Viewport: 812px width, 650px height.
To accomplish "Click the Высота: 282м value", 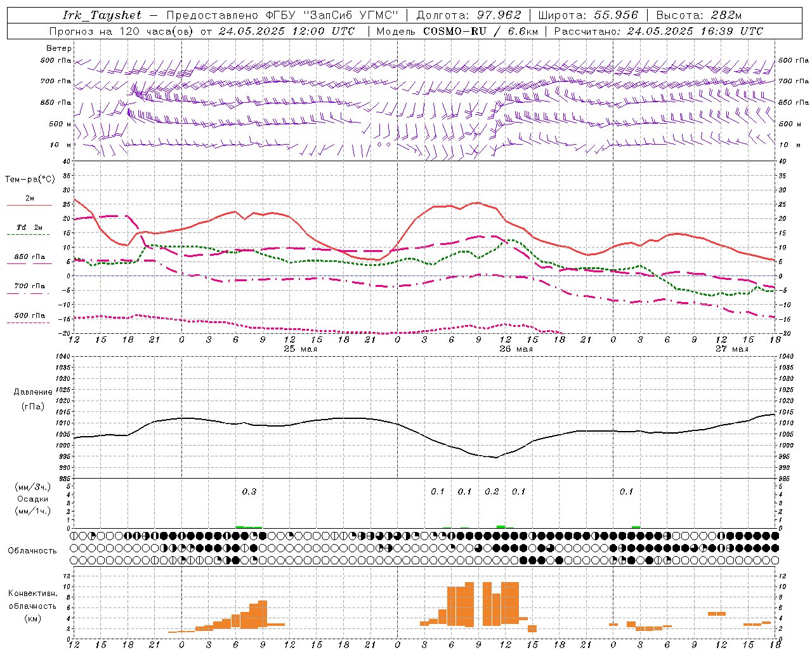I will click(x=699, y=15).
